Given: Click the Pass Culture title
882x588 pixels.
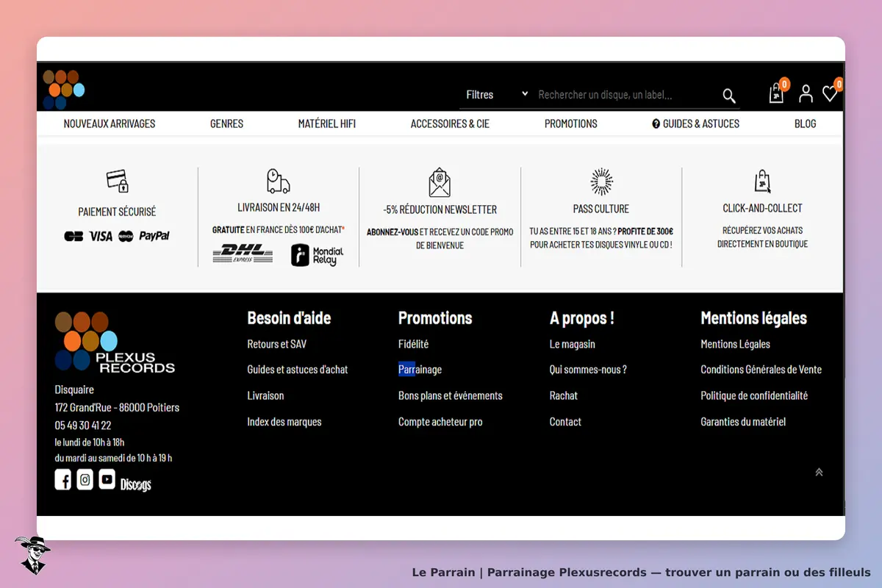Looking at the screenshot, I should point(601,209).
